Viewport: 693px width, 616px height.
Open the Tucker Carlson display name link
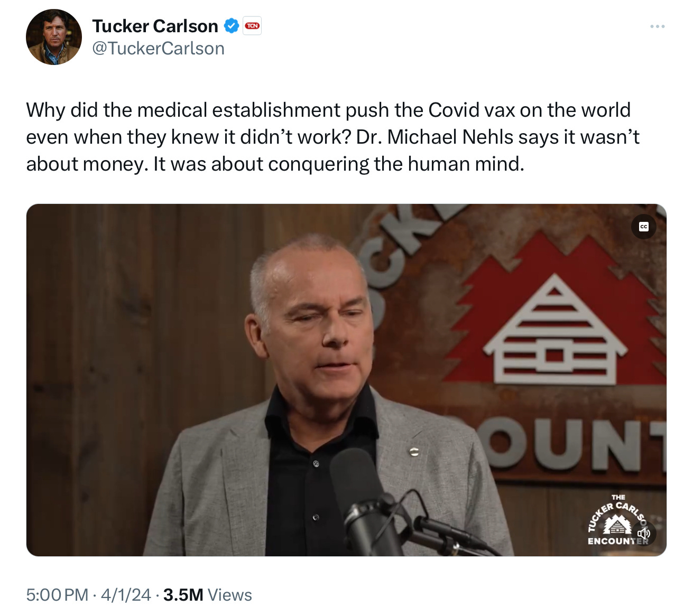[155, 26]
